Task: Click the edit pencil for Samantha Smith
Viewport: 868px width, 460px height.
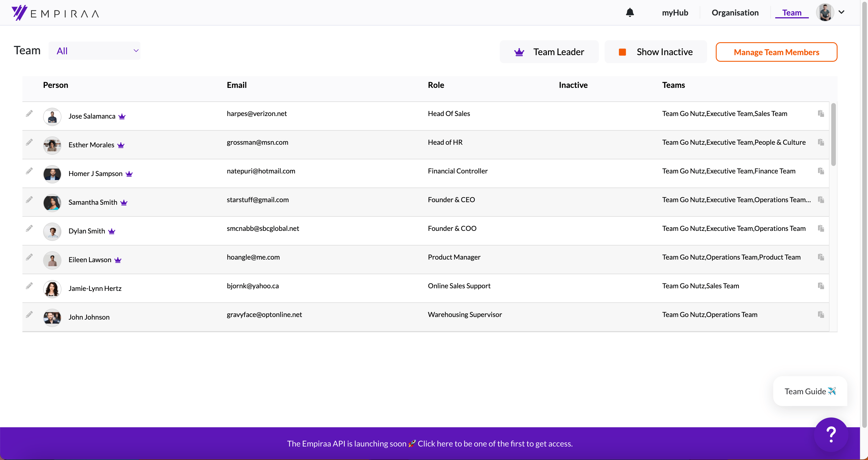Action: coord(29,200)
